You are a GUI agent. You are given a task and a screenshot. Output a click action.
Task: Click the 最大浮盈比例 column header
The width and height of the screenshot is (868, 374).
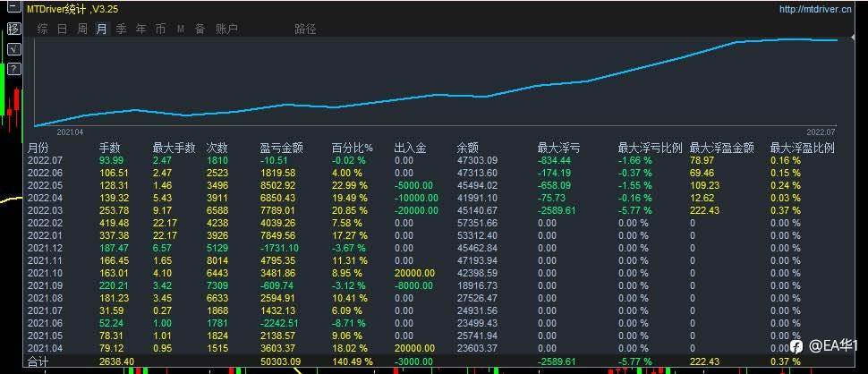[803, 149]
